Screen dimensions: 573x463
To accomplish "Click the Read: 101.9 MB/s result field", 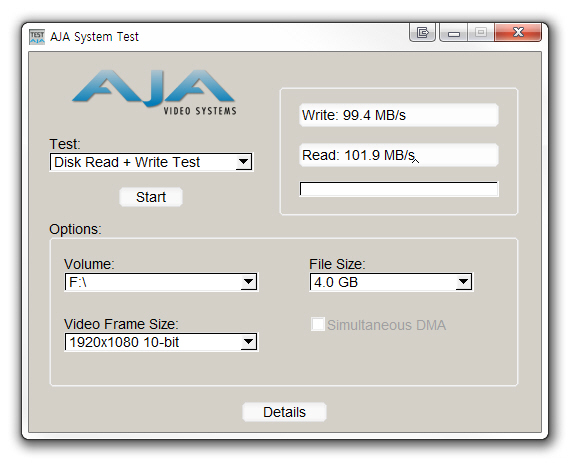I will (x=399, y=155).
